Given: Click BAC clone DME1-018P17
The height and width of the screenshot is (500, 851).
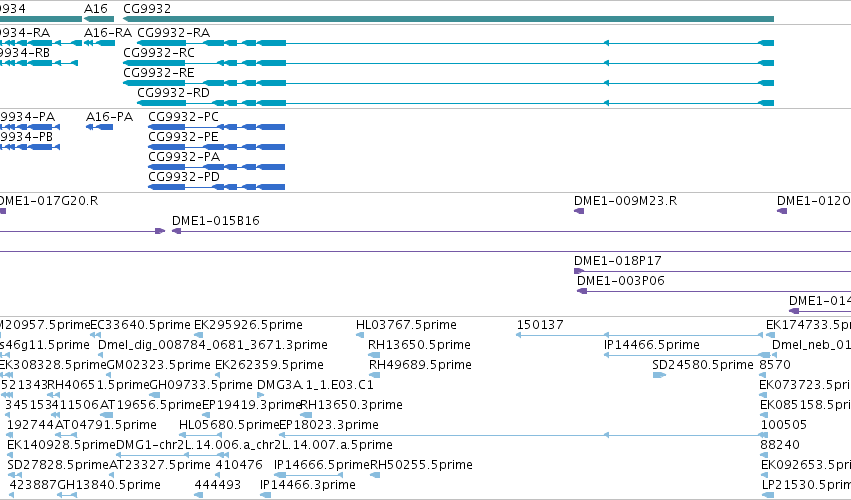Looking at the screenshot, I should pyautogui.click(x=713, y=271).
